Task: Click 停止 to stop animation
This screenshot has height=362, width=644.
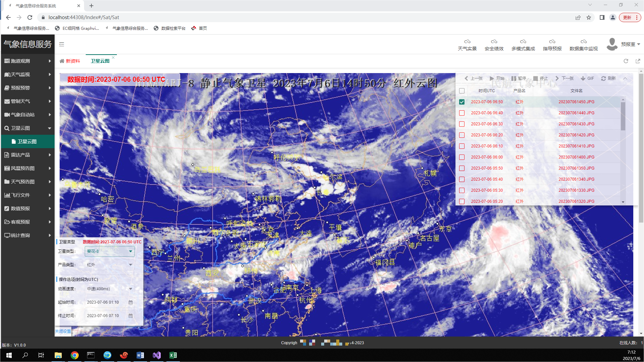Action: (541, 78)
